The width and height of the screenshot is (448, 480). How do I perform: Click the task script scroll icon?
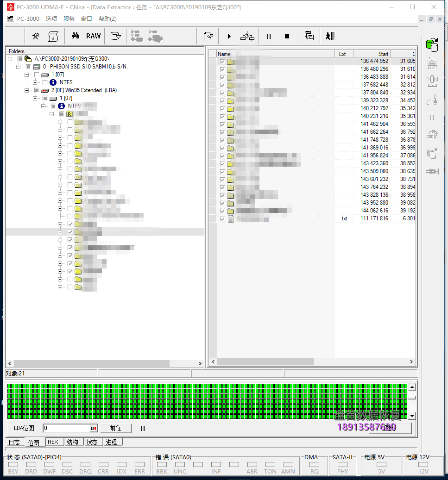tap(53, 36)
